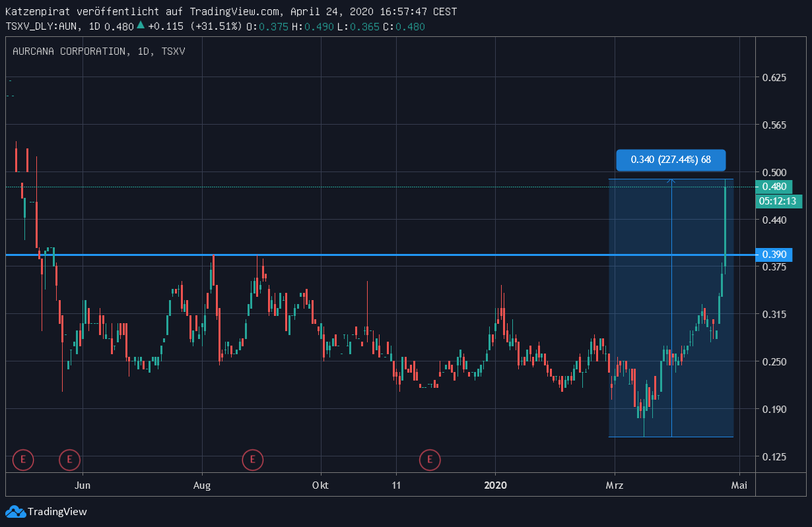Click the 05:12:13 bar countdown label
812x527 pixels.
point(778,201)
